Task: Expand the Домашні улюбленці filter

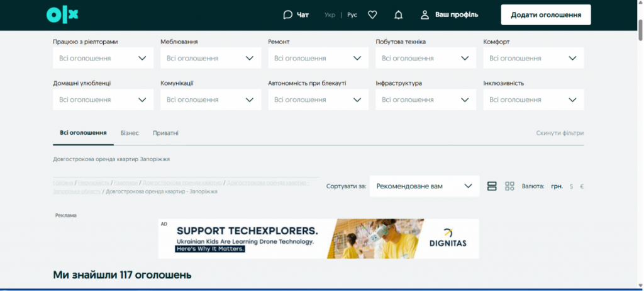Action: point(103,100)
